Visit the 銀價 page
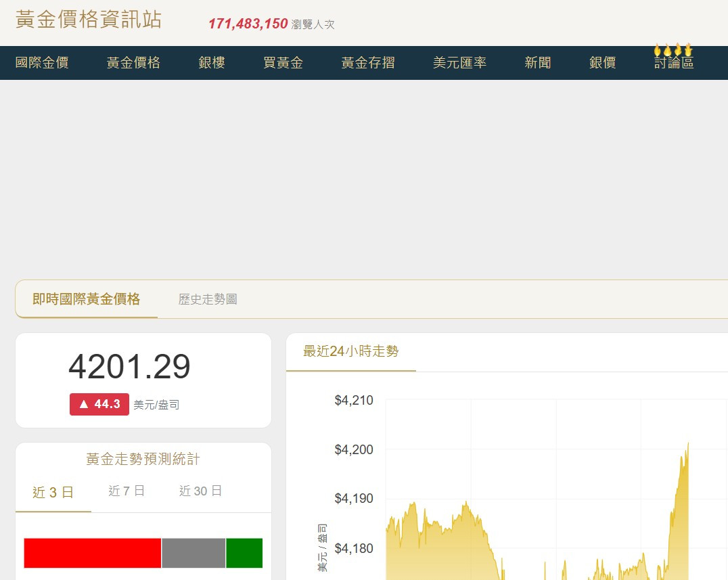The width and height of the screenshot is (728, 580). [x=602, y=63]
